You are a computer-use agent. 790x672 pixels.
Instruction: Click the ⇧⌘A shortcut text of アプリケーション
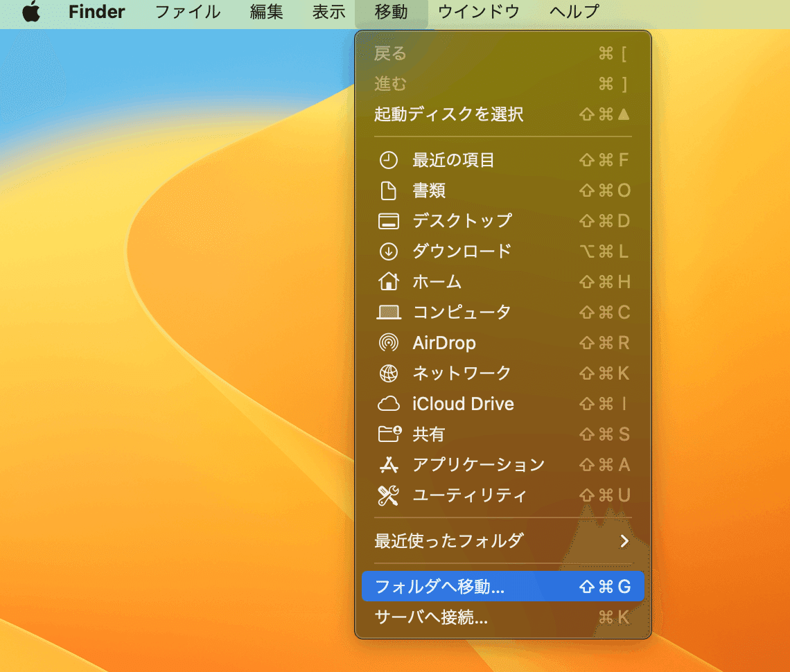click(x=604, y=464)
